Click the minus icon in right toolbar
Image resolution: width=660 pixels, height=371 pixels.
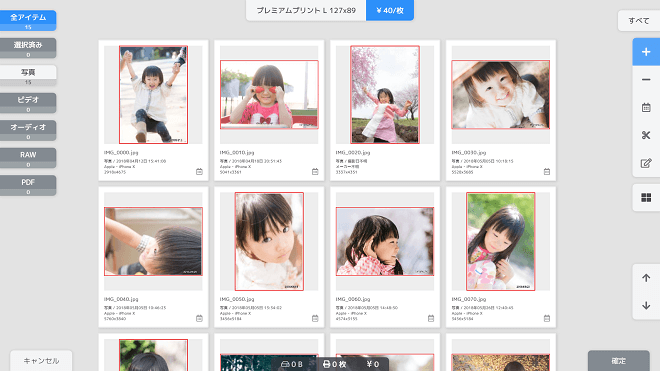(x=646, y=80)
